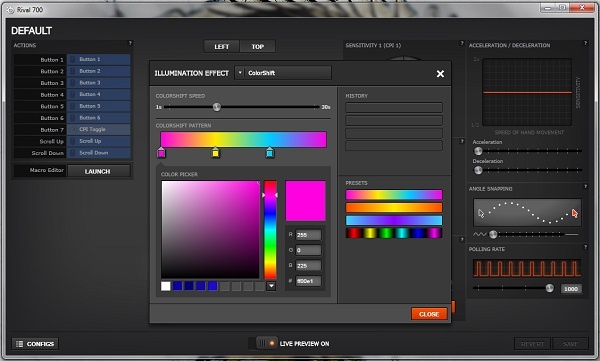Image resolution: width=600 pixels, height=361 pixels.
Task: Close the Illumination Effect dialog with X
Action: coord(440,74)
